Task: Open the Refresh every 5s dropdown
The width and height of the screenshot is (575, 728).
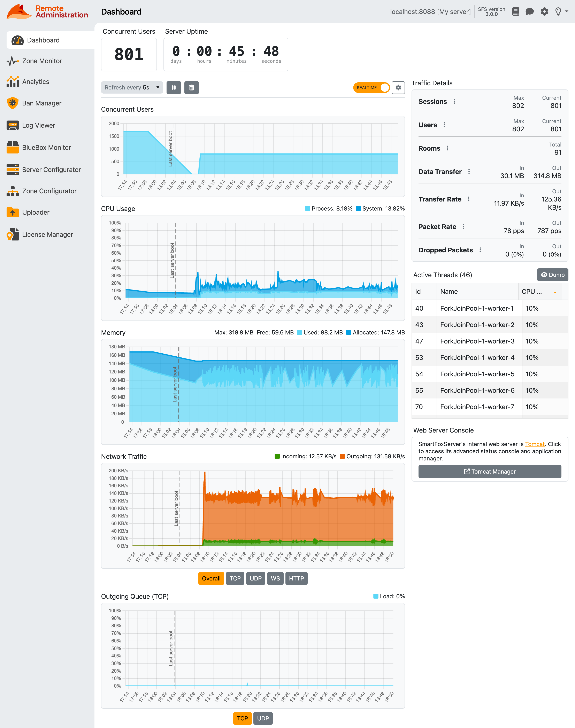Action: tap(132, 87)
